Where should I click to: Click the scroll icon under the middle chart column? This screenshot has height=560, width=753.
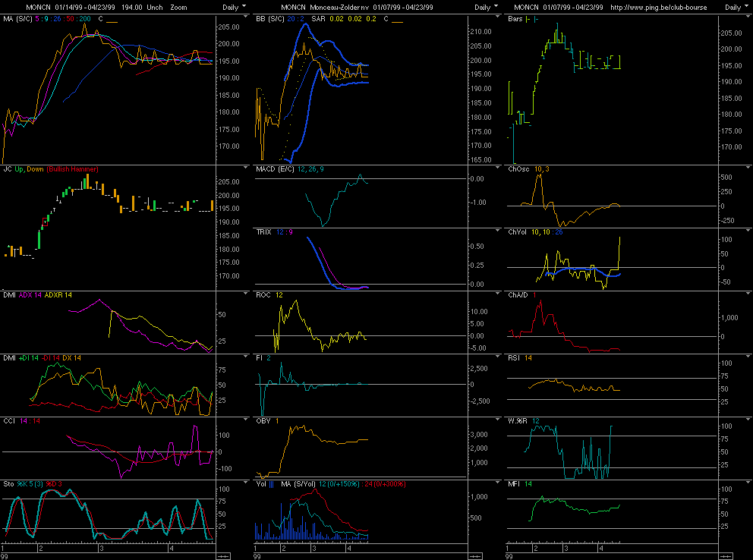click(x=475, y=556)
